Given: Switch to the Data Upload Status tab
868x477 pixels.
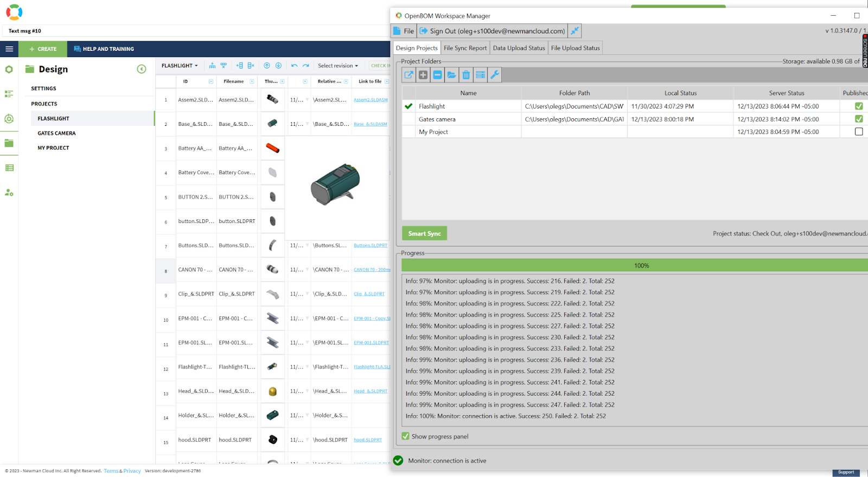Looking at the screenshot, I should click(x=519, y=48).
